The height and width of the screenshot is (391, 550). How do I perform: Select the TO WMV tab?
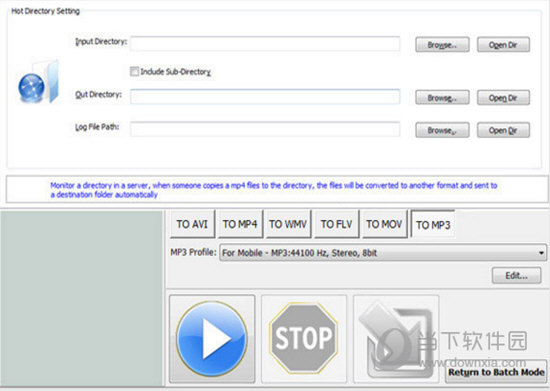[288, 224]
